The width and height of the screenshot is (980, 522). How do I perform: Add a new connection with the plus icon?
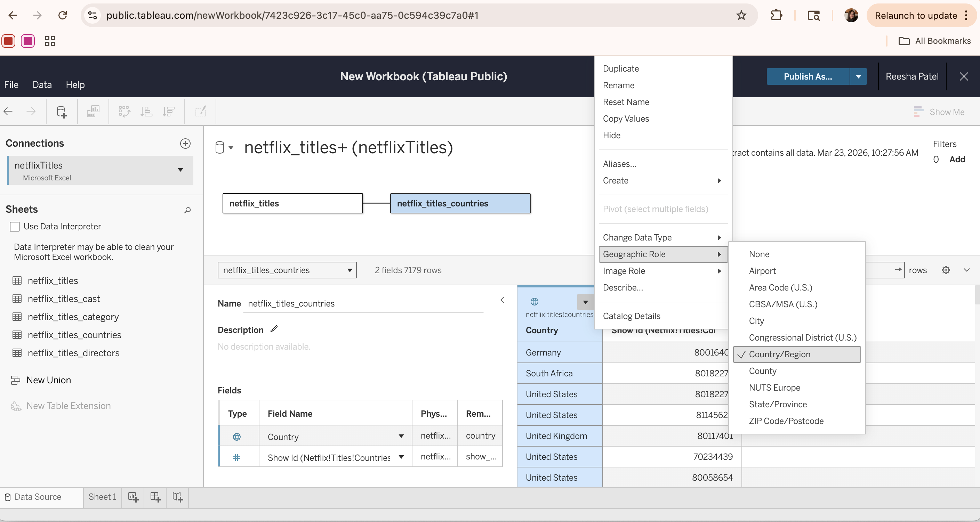coord(185,143)
